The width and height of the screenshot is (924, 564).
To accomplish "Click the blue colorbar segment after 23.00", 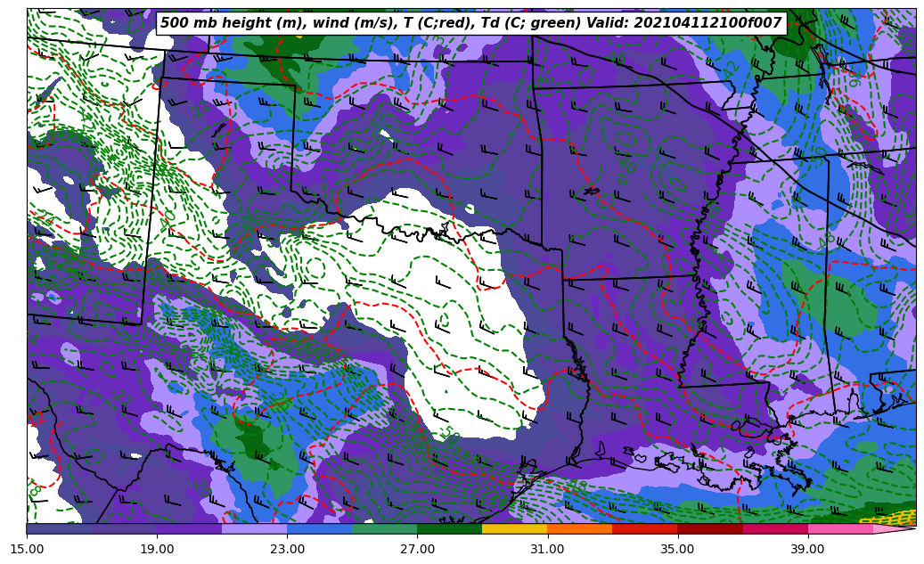I will 319,528.
